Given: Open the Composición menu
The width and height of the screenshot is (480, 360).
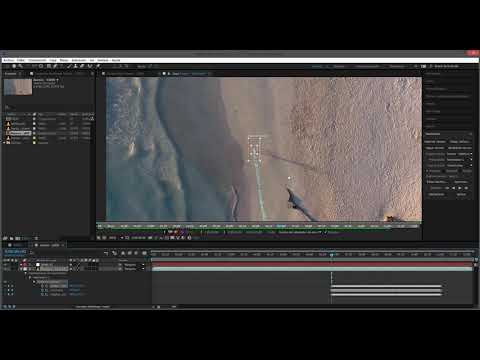Looking at the screenshot, I should [x=37, y=60].
